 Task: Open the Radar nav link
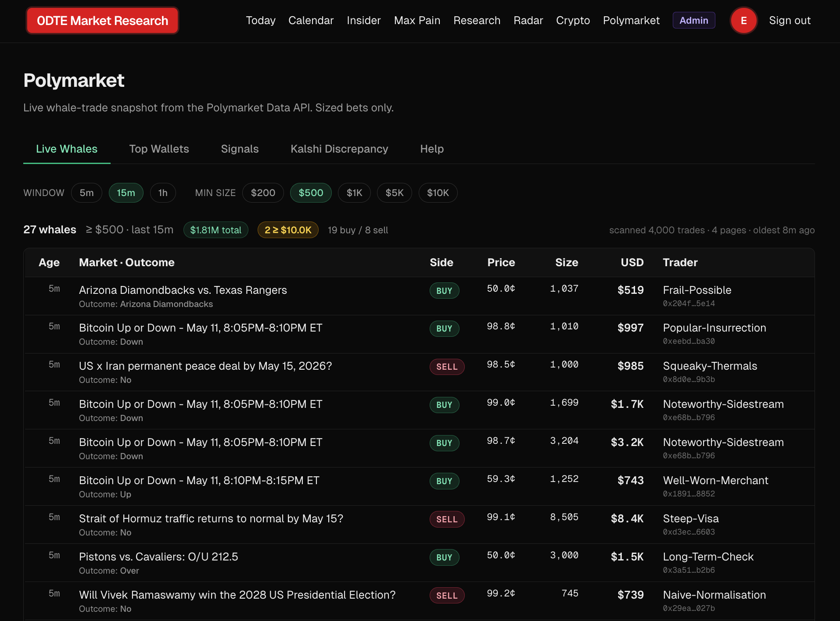(x=528, y=21)
